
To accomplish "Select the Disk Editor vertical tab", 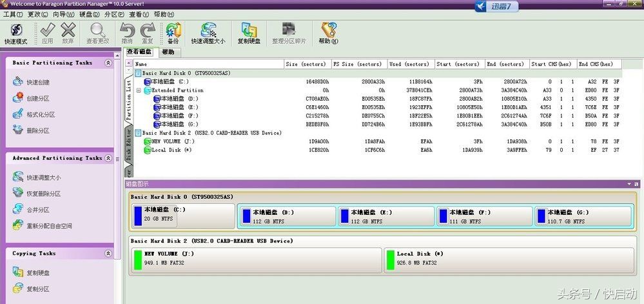I will [129, 146].
